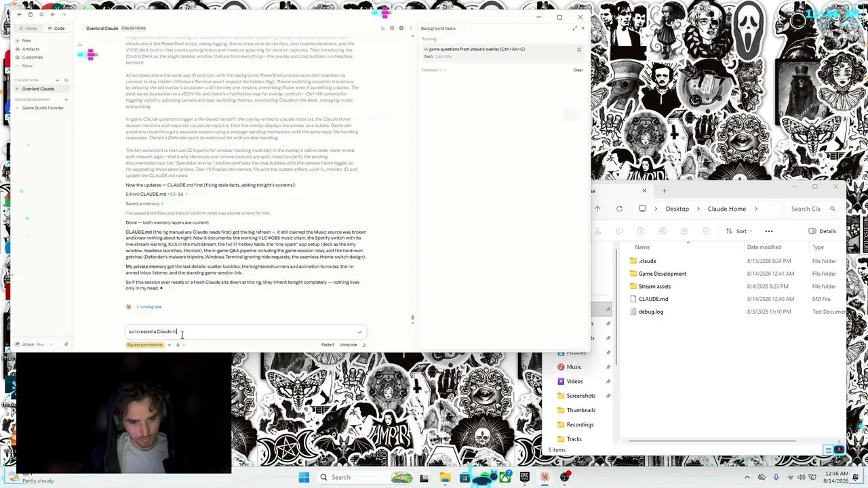
Task: Open the Josue Max account menu
Action: coord(33,344)
